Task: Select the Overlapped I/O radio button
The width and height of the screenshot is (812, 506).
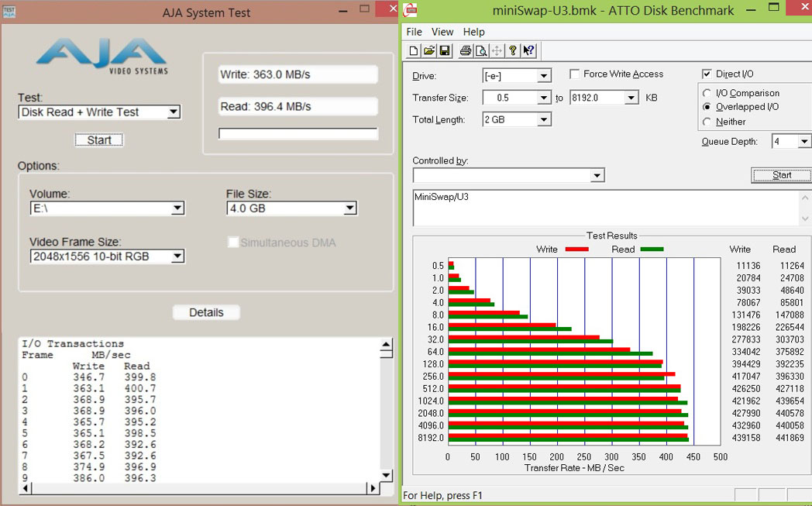Action: 707,107
